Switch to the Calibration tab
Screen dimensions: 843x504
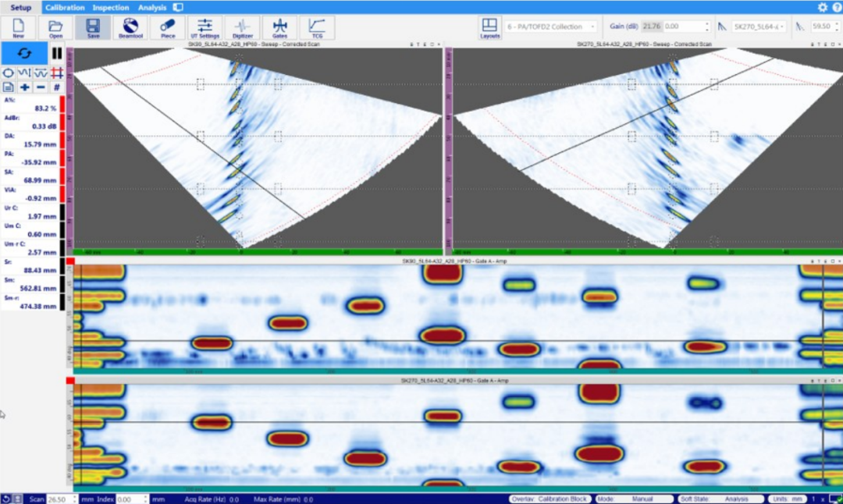(65, 8)
